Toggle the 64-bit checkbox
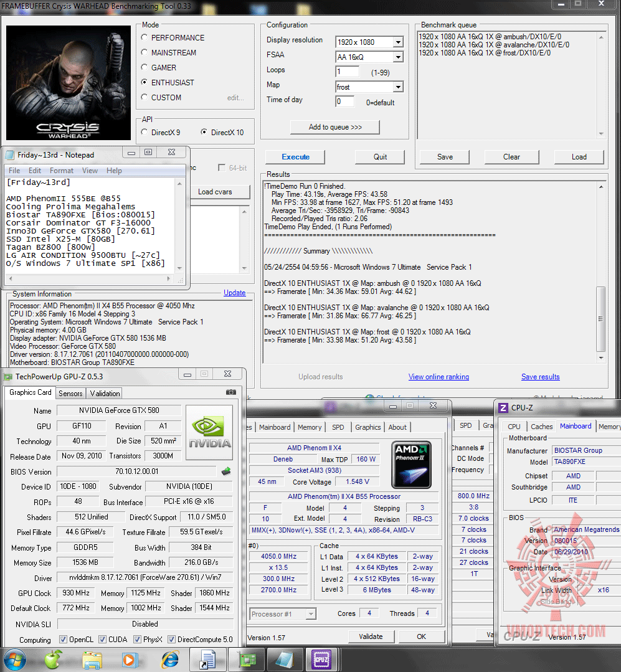The width and height of the screenshot is (621, 672). (x=222, y=168)
